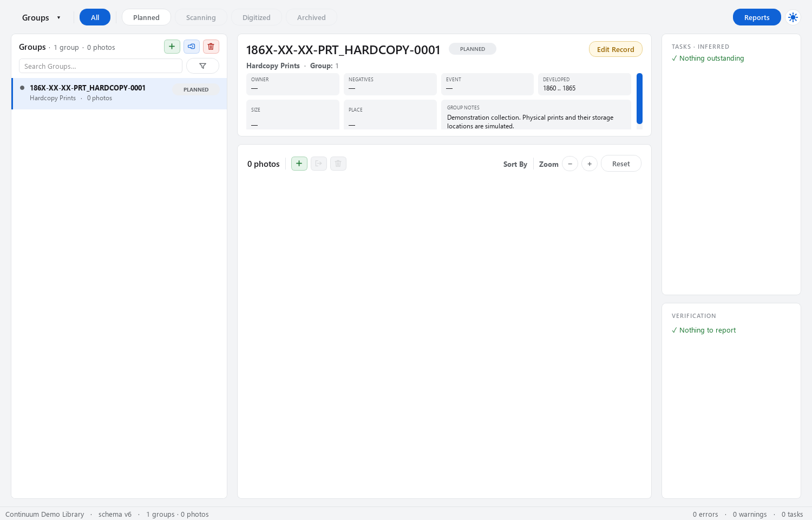Select the Archived status filter
Screen dimensions: 812x520
tap(311, 17)
